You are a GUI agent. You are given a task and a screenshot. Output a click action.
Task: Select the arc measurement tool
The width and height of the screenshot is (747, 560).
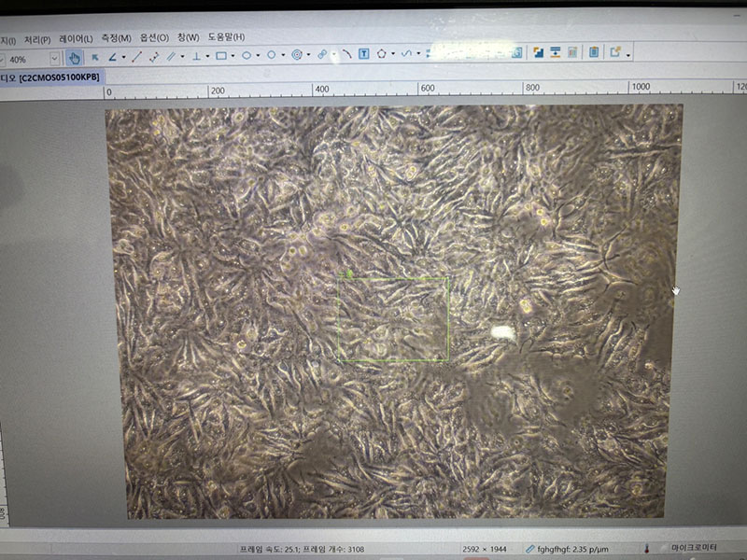click(x=345, y=54)
